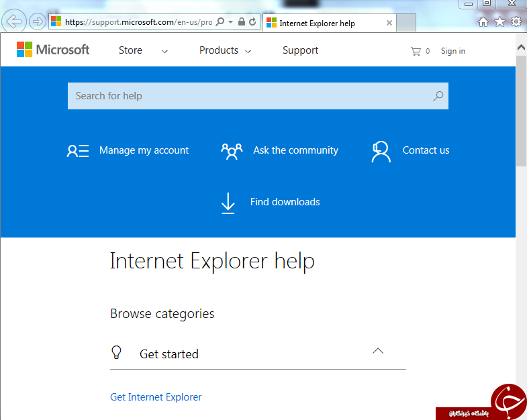Open the Get Internet Explorer link

coord(156,397)
